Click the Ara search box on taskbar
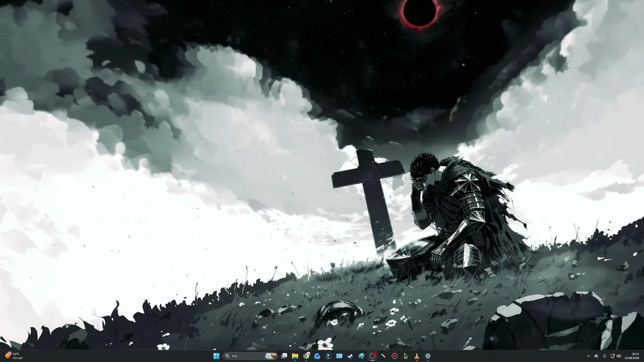Screen dimensions: 644x362 coord(251,356)
